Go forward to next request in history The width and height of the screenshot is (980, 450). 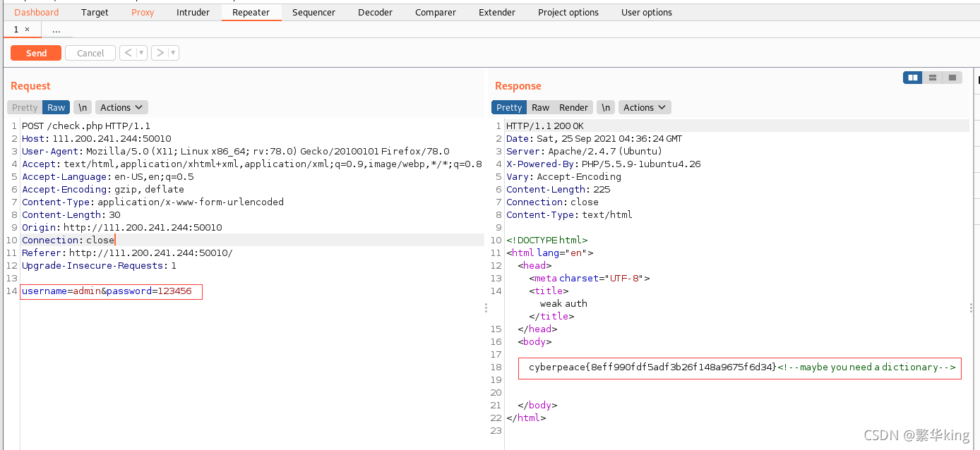160,53
